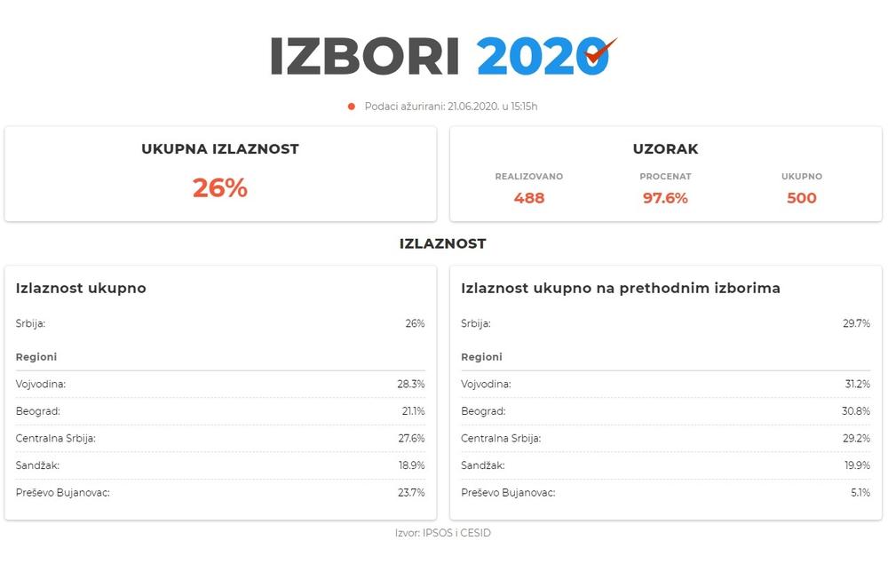
Task: Select Beograd 30.8% previous elections row
Action: click(x=665, y=411)
